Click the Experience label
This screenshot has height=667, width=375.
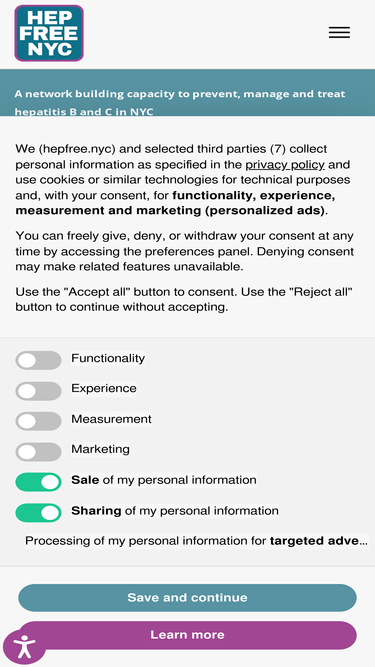point(104,388)
